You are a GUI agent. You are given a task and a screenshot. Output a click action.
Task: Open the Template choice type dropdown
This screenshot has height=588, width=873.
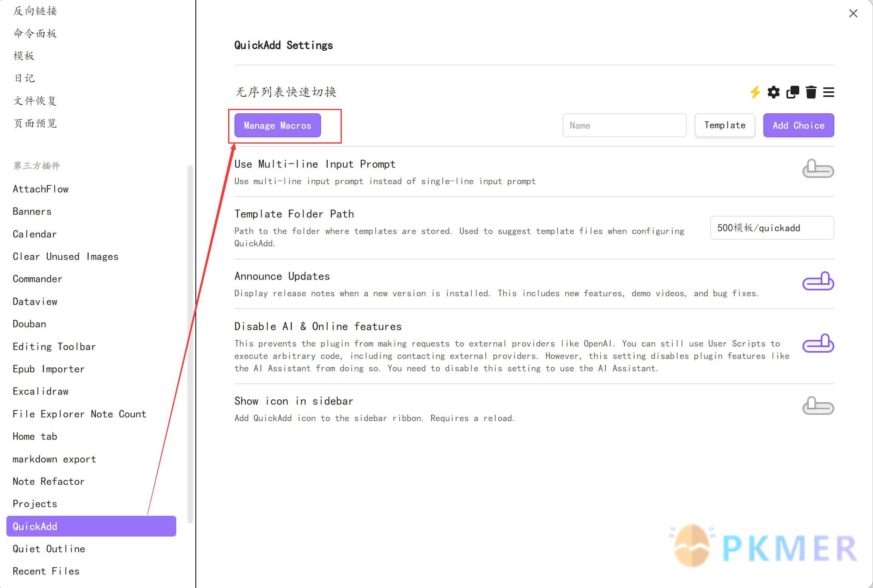click(x=725, y=125)
